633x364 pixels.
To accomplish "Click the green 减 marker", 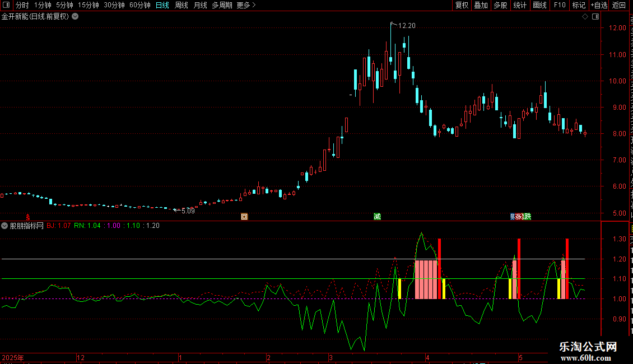I will click(377, 217).
